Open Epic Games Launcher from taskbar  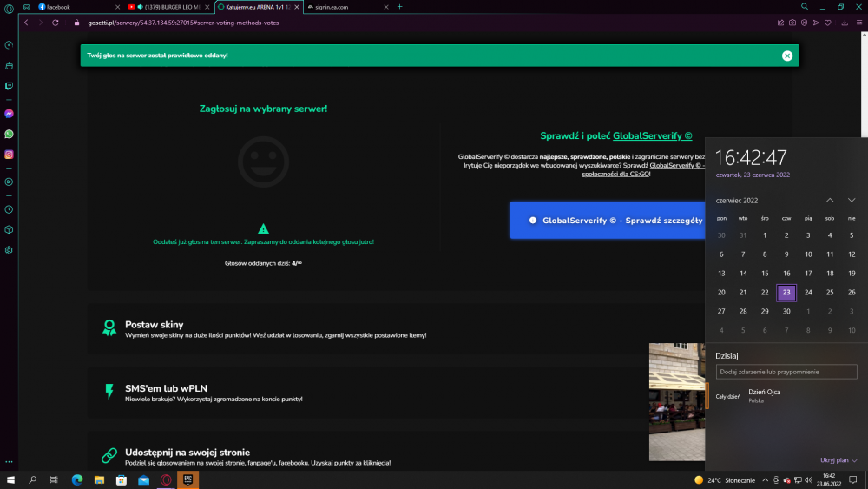[x=187, y=480]
